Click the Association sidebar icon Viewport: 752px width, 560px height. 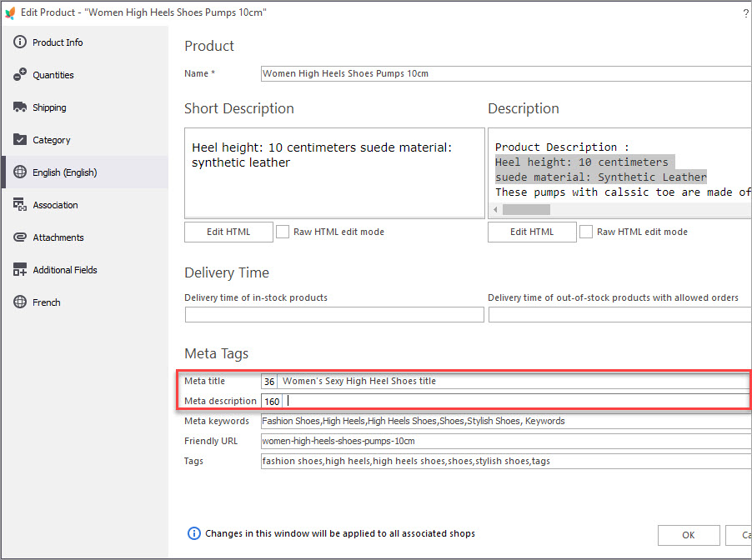pos(20,205)
